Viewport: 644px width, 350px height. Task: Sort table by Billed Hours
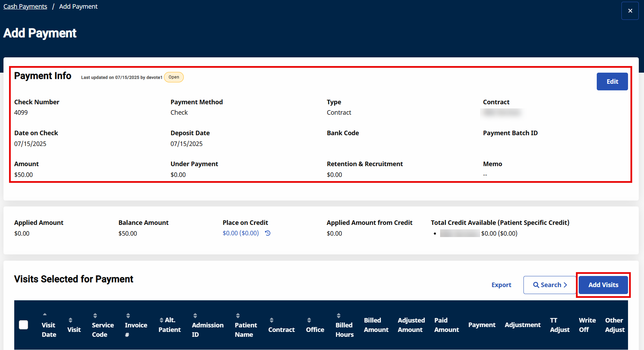click(x=339, y=316)
